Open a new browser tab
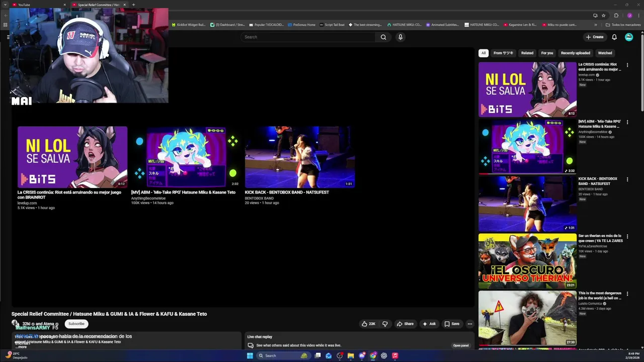644x362 pixels. [133, 5]
